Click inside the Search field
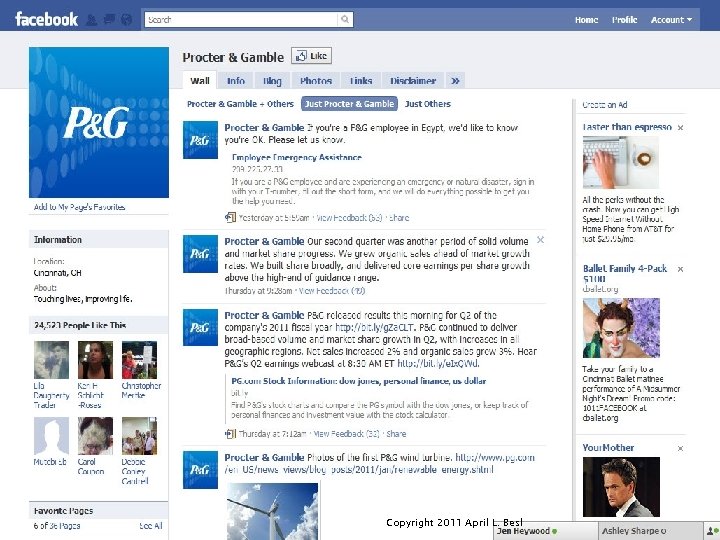This screenshot has height=540, width=720. click(x=241, y=19)
